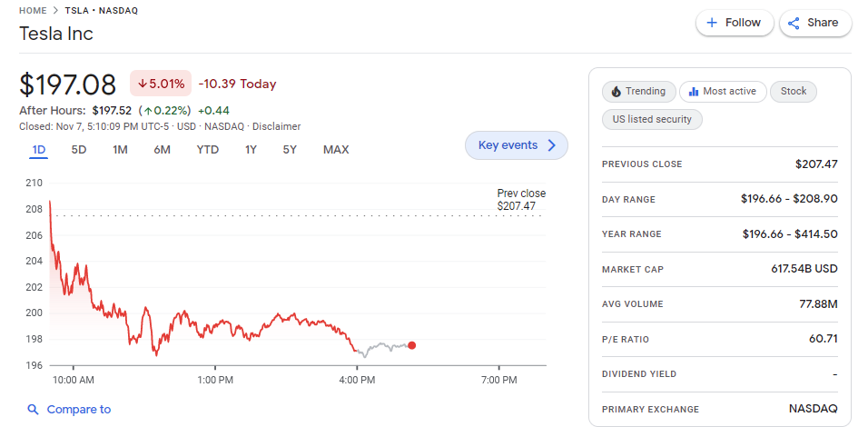
Task: Click the 1:00 PM axis label
Action: (215, 381)
